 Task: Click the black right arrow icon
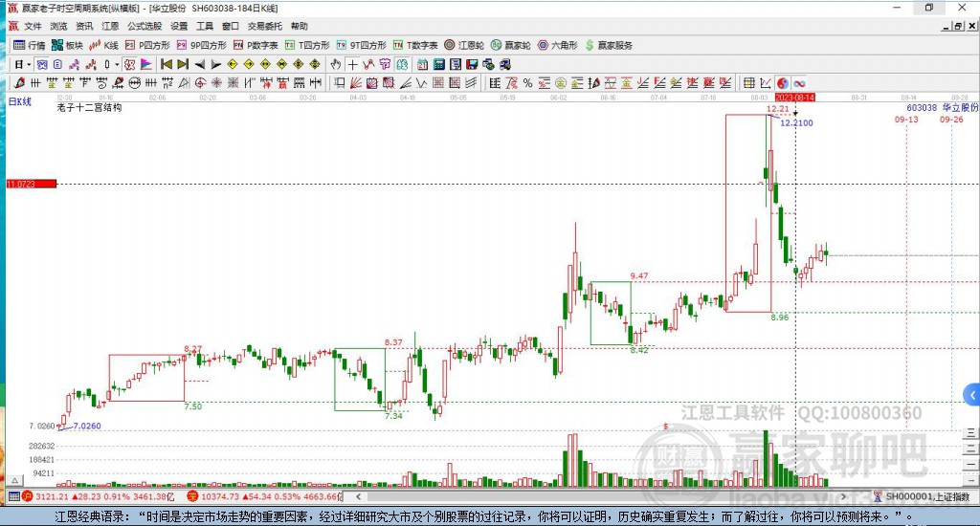[x=215, y=64]
